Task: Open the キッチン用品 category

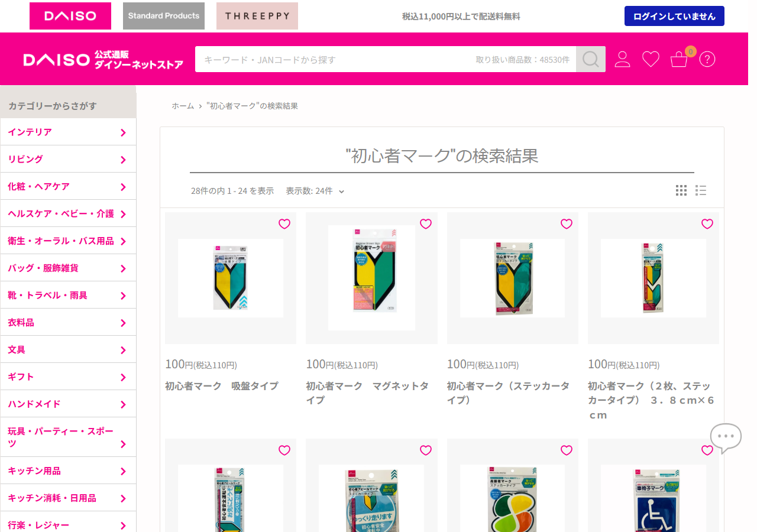Action: (x=68, y=471)
